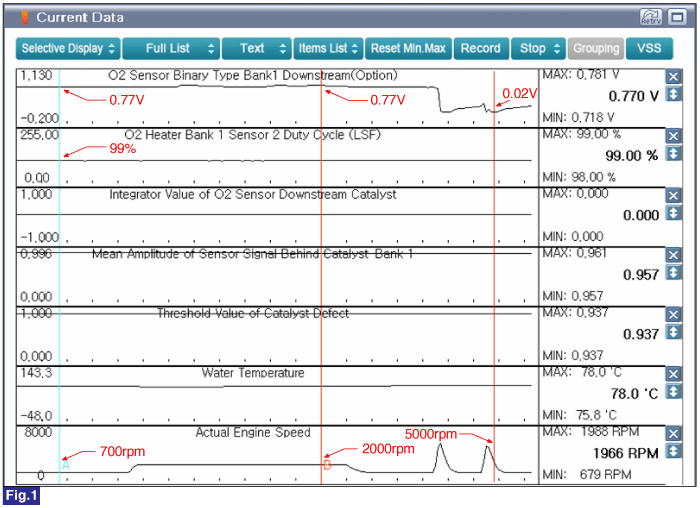Close the Threshold Value of Catalyst Defect row
700x508 pixels.
[673, 314]
